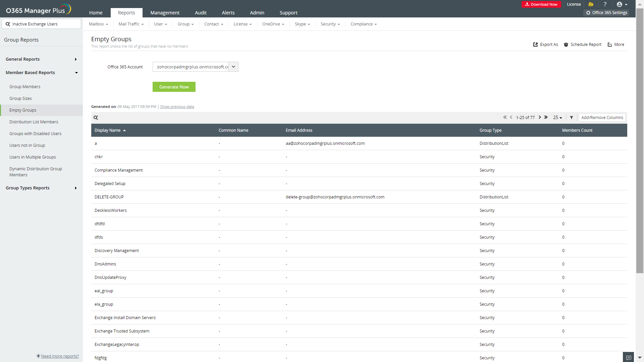Go to next page arrow
Viewport: 644px width, 362px height.
[x=540, y=117]
